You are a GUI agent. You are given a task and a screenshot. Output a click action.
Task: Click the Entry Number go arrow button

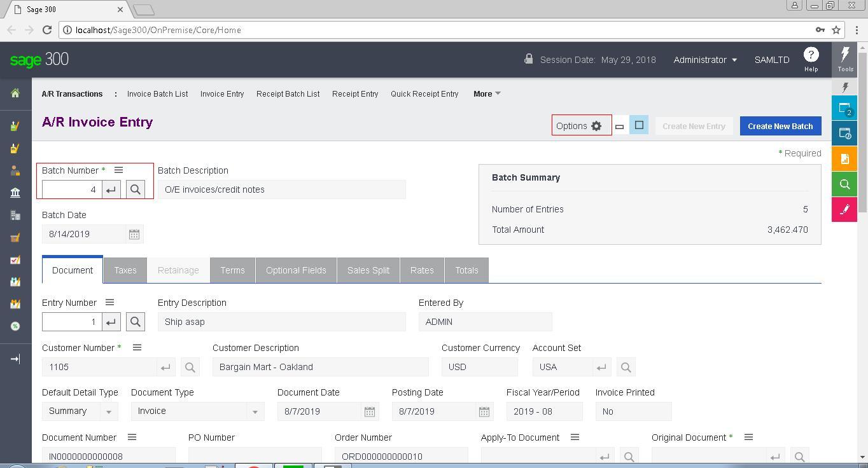(x=111, y=322)
